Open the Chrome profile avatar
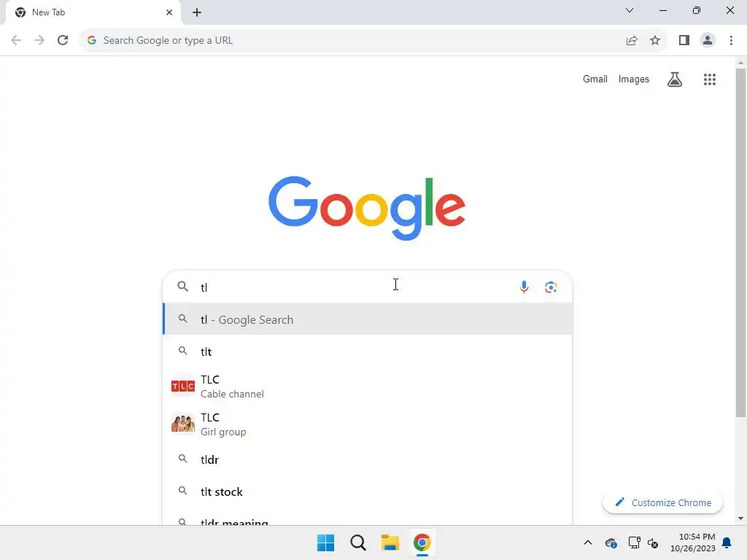This screenshot has height=560, width=747. click(x=708, y=41)
